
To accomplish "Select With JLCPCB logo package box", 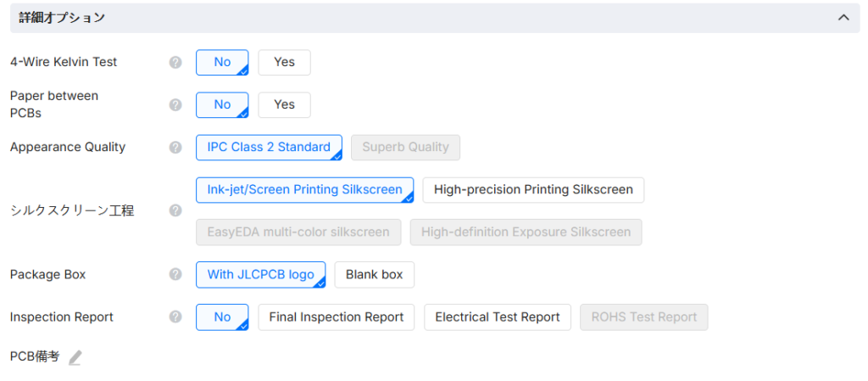I will [260, 274].
